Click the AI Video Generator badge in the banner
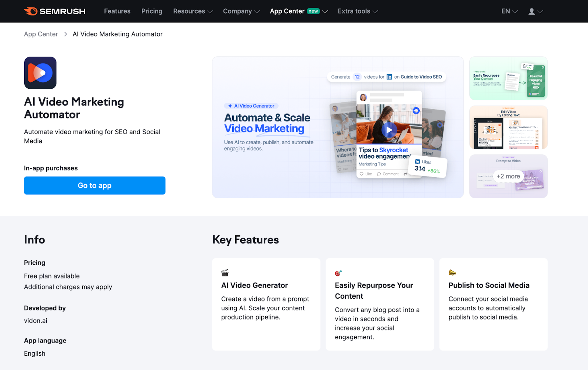The image size is (588, 370). (251, 106)
